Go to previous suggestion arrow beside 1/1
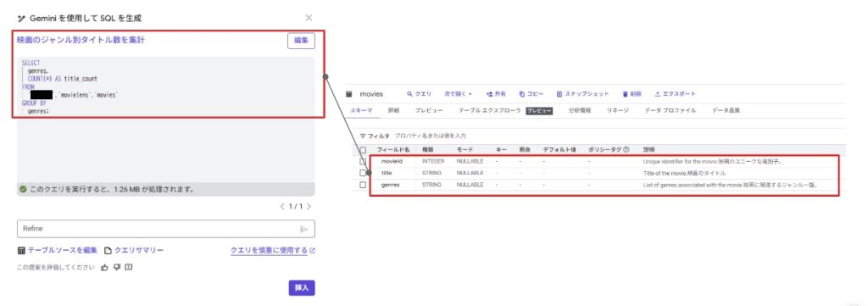The height and width of the screenshot is (306, 868). [282, 206]
